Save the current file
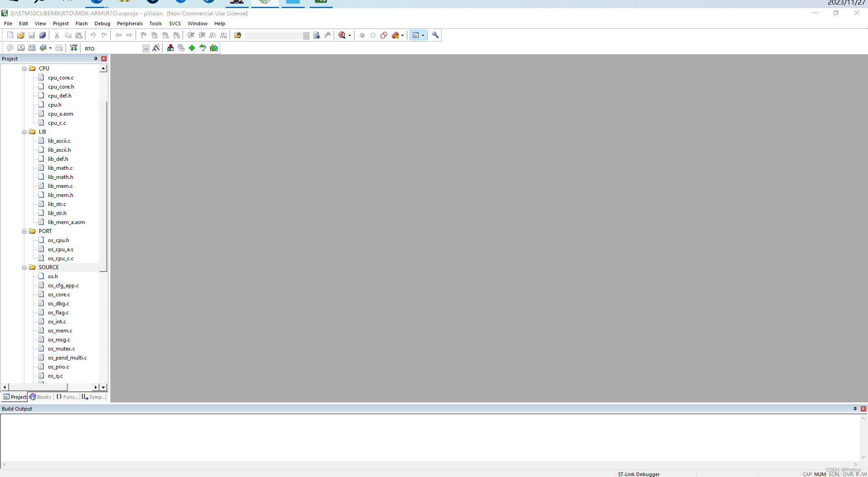The image size is (868, 477). (32, 35)
